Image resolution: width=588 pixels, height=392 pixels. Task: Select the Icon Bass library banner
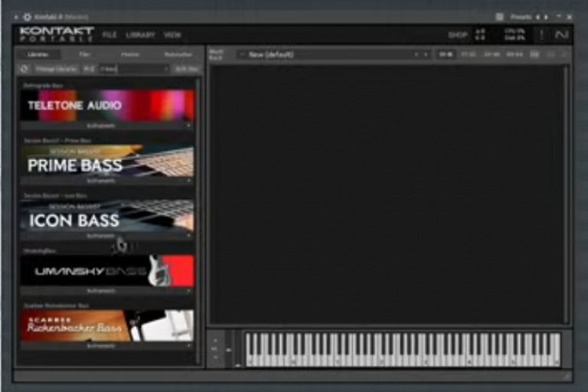(107, 216)
